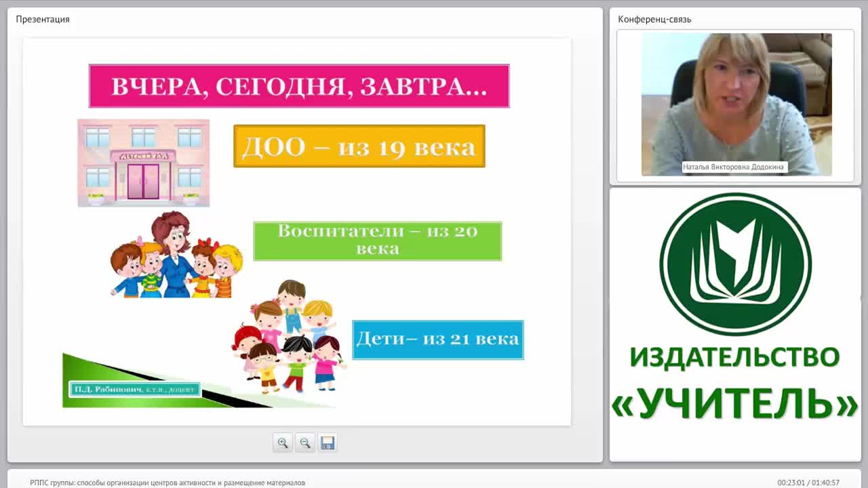Screen dimensions: 868x488
Task: Click the blue Дети – из 21 века box
Action: click(x=438, y=340)
